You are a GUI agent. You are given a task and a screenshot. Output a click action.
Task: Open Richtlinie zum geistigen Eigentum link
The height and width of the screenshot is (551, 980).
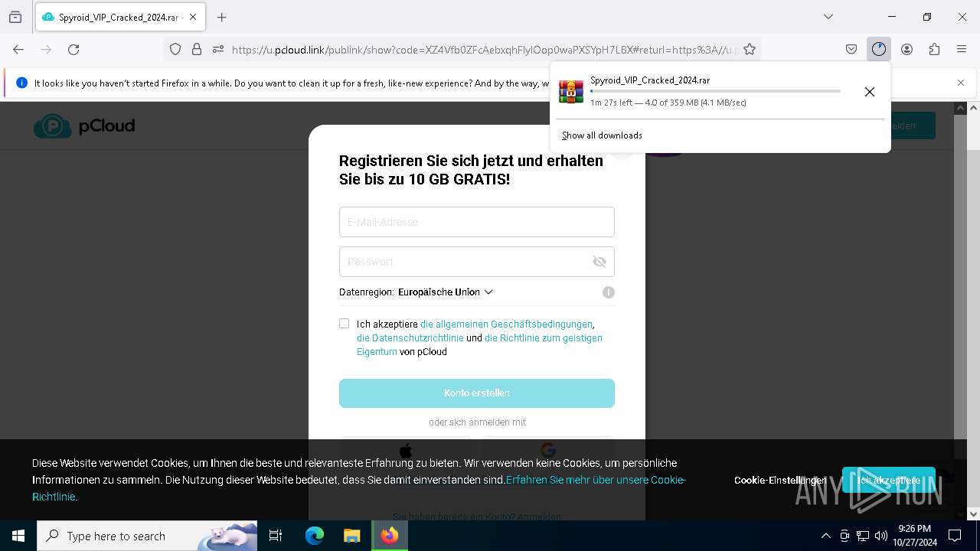point(479,345)
